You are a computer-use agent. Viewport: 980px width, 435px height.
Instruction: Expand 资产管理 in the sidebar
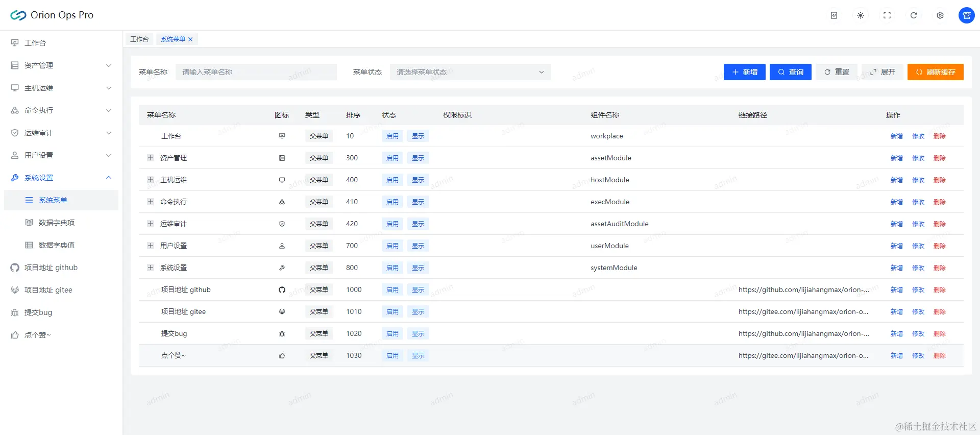point(61,65)
